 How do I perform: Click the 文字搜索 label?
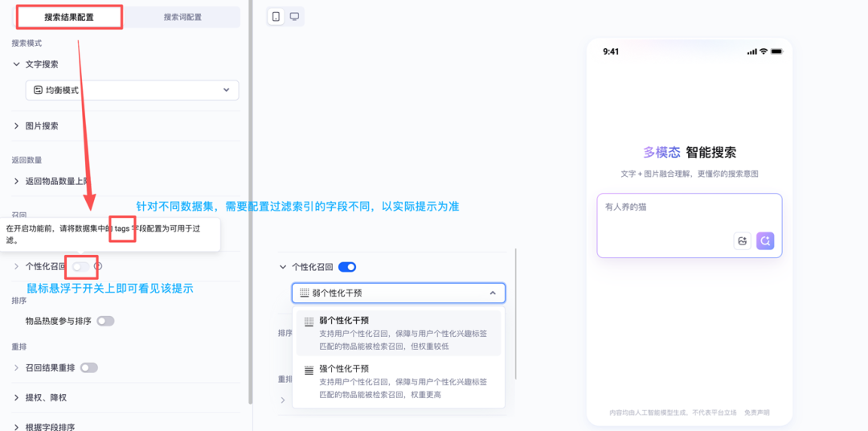[x=42, y=64]
